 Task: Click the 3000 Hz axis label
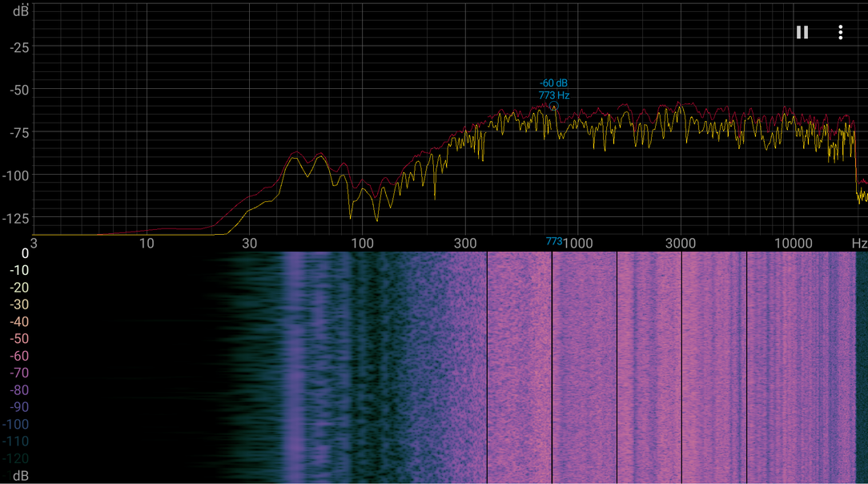[681, 243]
